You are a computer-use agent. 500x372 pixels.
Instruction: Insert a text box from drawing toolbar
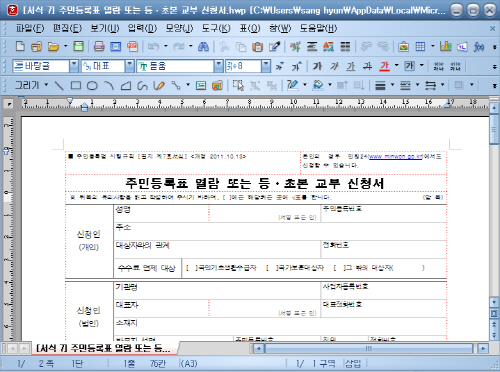[201, 86]
